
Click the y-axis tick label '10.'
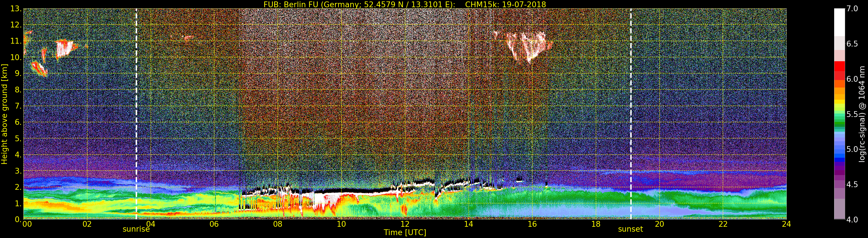[16, 57]
